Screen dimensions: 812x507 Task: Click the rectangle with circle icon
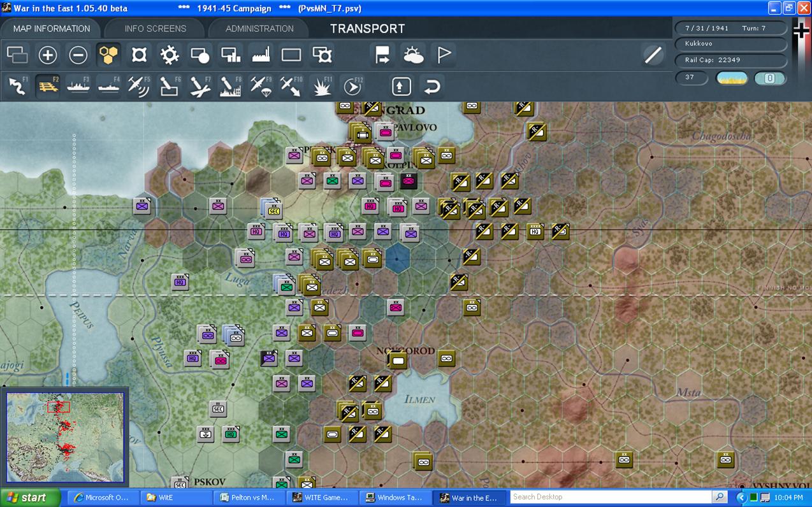click(200, 55)
